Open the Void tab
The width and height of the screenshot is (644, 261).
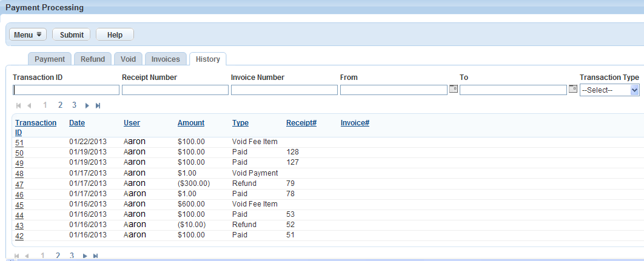click(128, 59)
